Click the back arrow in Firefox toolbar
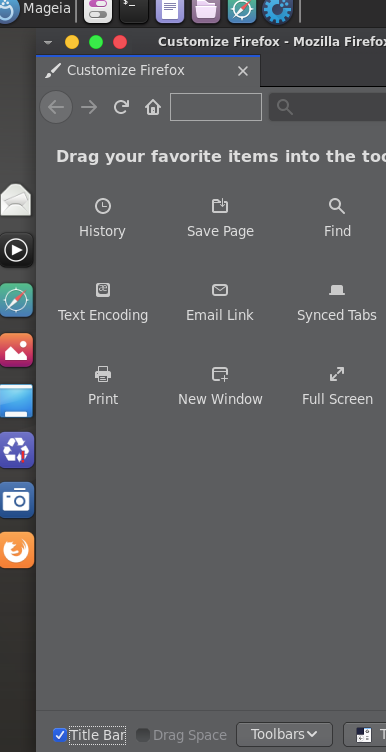 [x=56, y=107]
